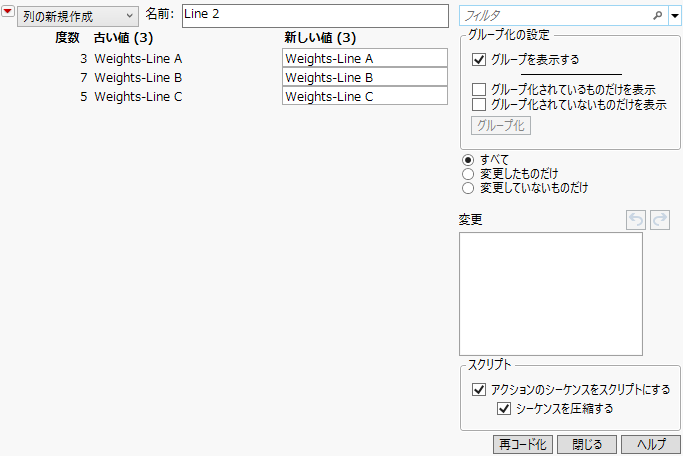Open the 列の新規作成 dropdown
This screenshot has height=456, width=683.
(x=77, y=17)
